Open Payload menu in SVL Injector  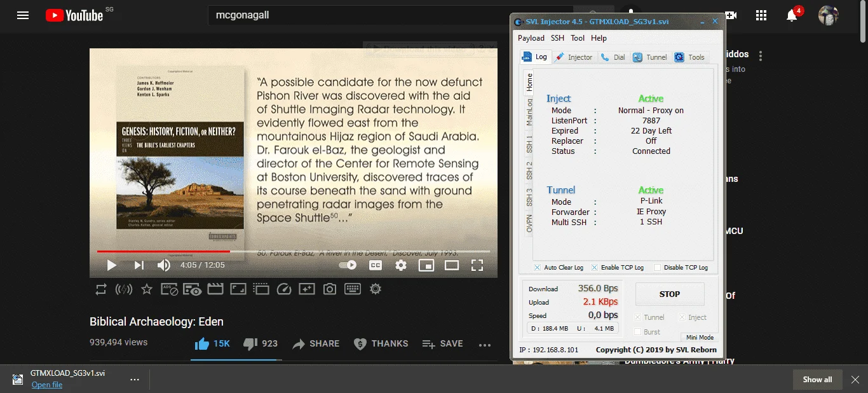[x=531, y=38]
